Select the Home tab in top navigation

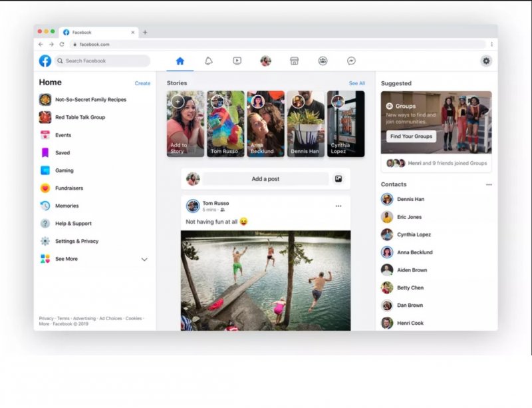180,61
